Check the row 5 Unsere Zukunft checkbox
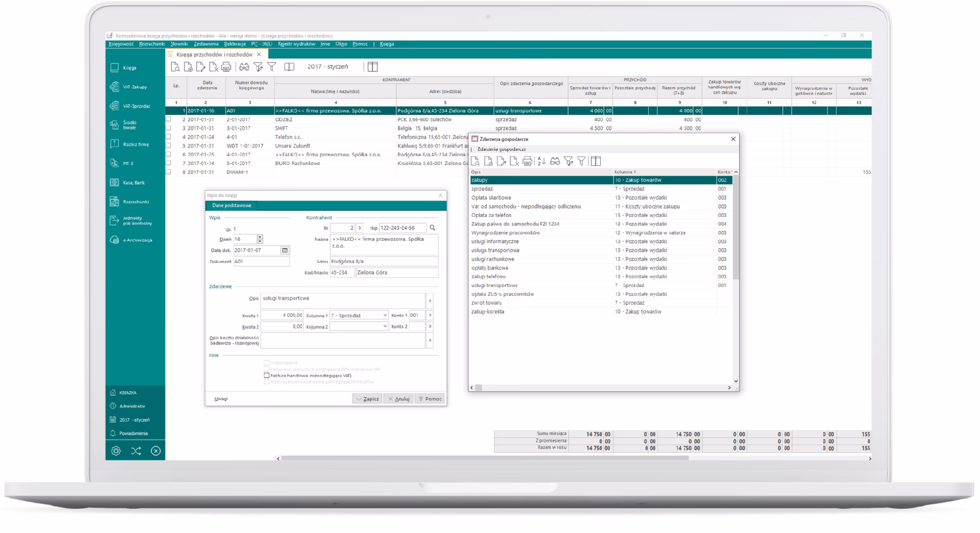 tap(168, 146)
